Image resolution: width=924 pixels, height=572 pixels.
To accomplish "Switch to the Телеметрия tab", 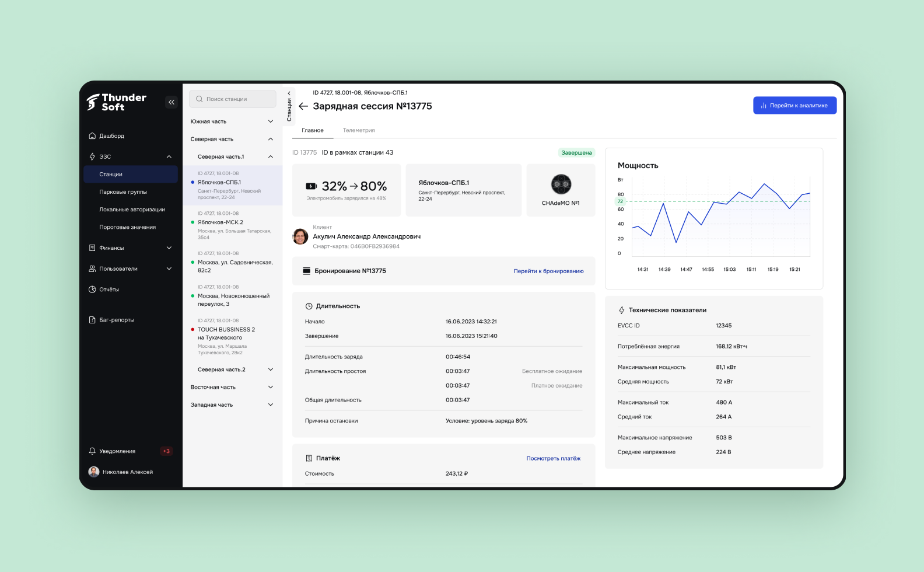I will coord(359,130).
